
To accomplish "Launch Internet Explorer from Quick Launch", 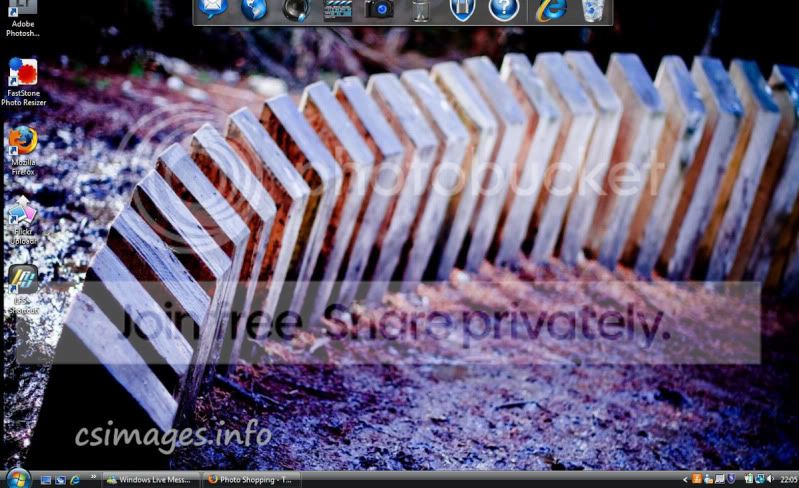I will click(75, 479).
